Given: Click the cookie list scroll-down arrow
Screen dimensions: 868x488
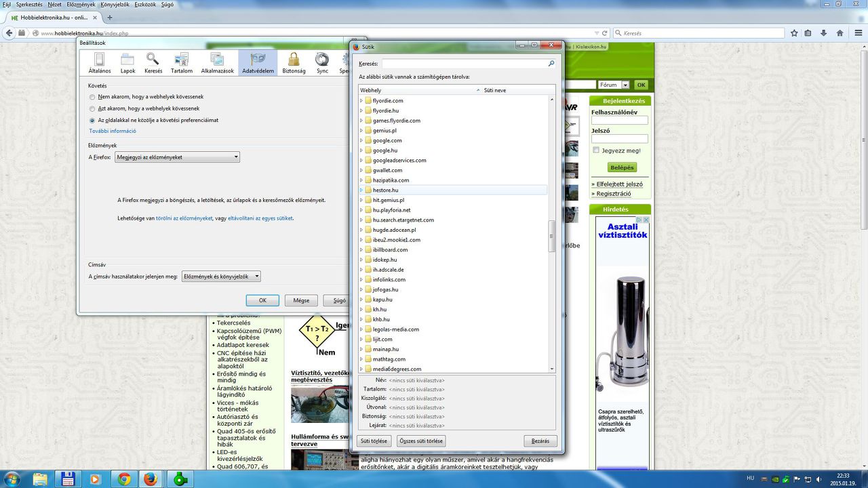Looking at the screenshot, I should pos(552,369).
